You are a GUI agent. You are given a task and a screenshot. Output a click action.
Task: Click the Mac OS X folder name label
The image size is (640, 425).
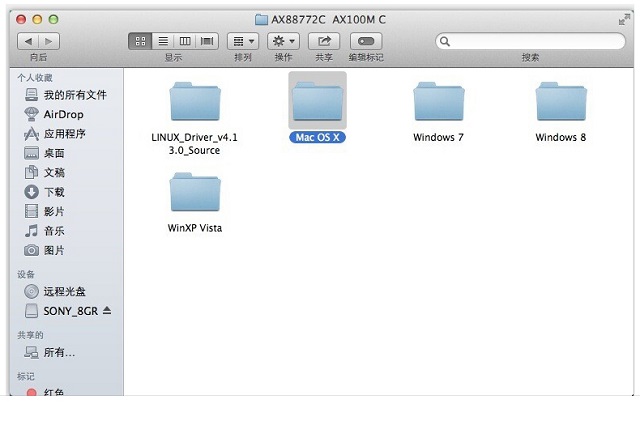[318, 138]
